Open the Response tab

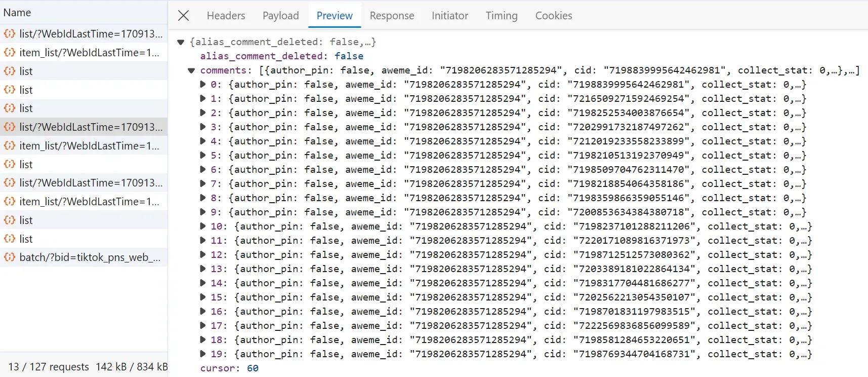point(392,16)
